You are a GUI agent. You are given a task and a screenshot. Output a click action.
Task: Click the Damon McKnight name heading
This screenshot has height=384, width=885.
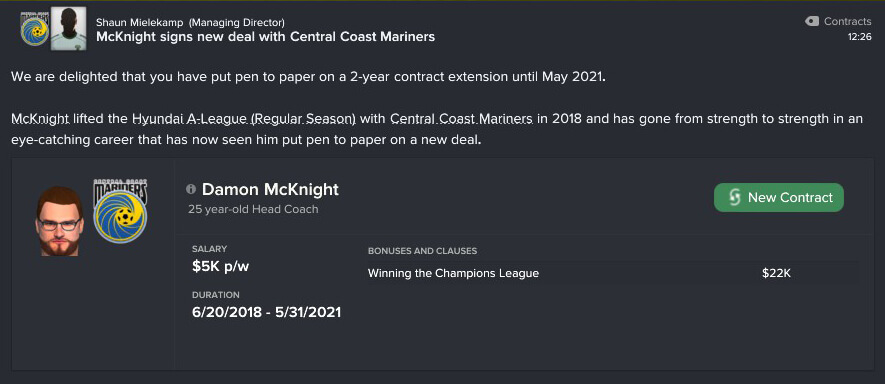pos(270,189)
